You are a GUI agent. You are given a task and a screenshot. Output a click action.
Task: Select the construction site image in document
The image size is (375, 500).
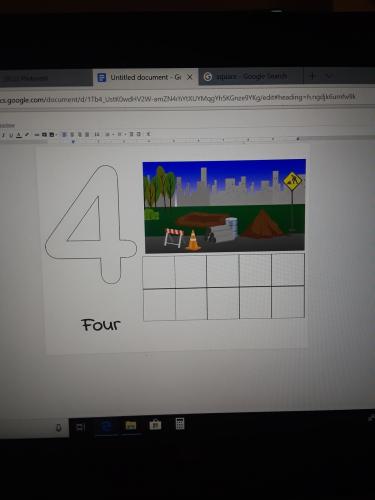coord(224,206)
